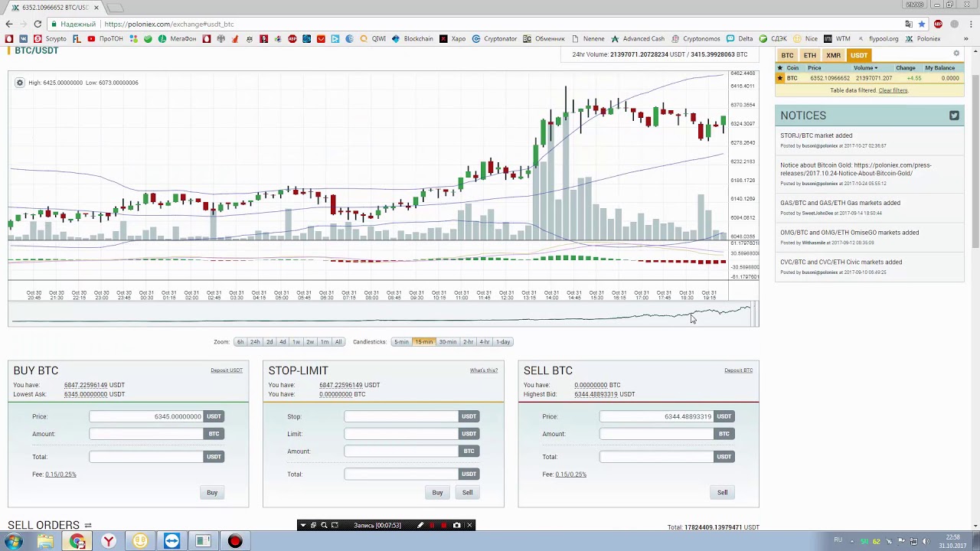
Task: Sort markets by Change column
Action: coord(906,68)
